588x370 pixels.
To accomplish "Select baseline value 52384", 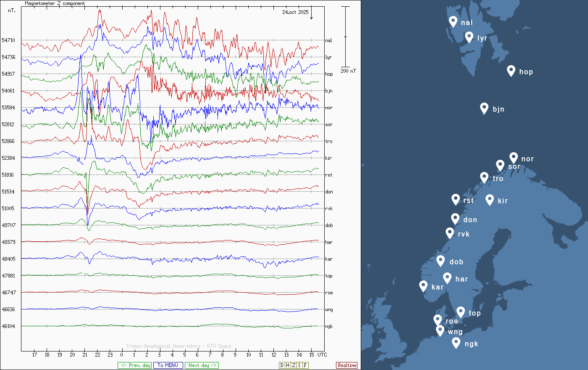I will pyautogui.click(x=8, y=158).
